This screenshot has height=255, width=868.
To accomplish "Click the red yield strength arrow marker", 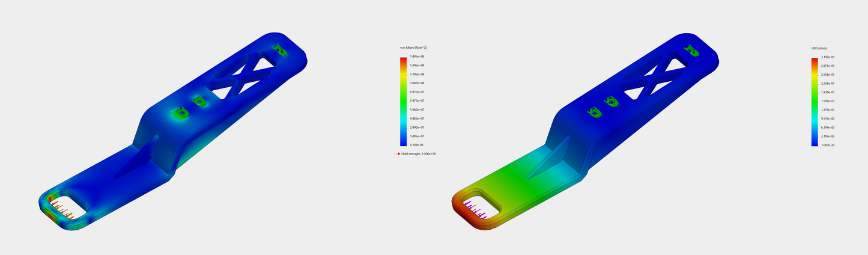I will click(398, 153).
